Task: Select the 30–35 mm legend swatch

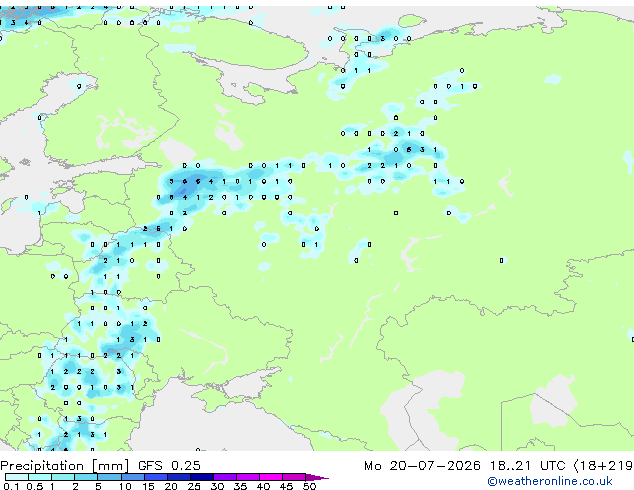Action: coord(225,477)
